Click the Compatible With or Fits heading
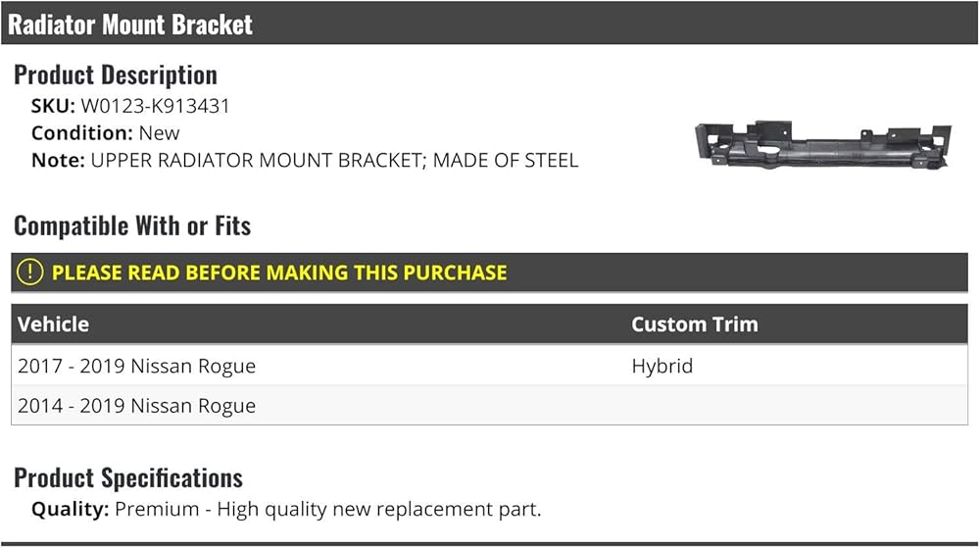The height and width of the screenshot is (548, 980). point(132,225)
